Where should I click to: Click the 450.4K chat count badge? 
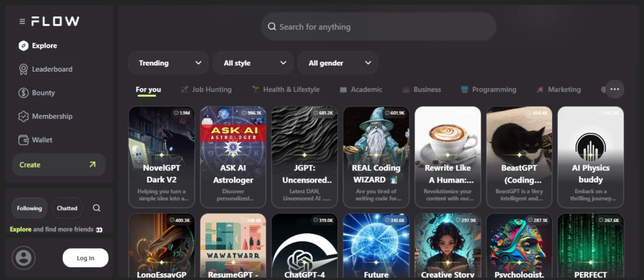point(538,113)
